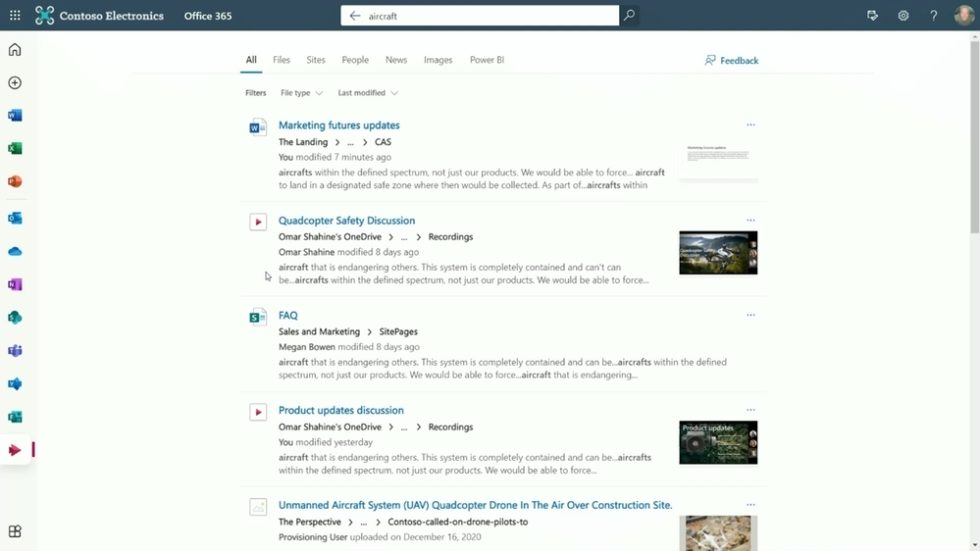Open All apps icon at sidebar bottom
980x551 pixels.
coord(15,531)
